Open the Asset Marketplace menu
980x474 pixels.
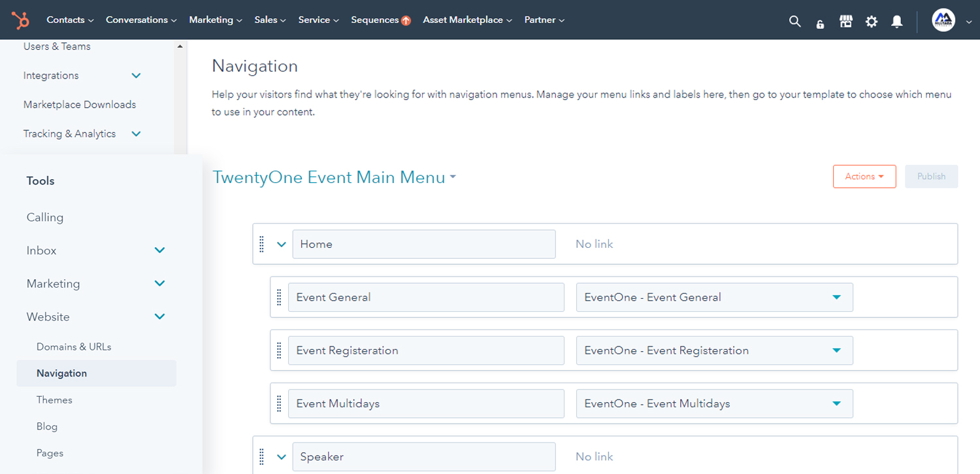tap(467, 20)
